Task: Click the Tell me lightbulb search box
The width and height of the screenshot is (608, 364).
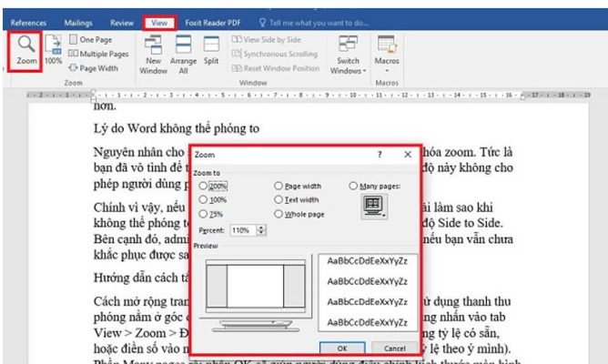Action: (x=314, y=23)
